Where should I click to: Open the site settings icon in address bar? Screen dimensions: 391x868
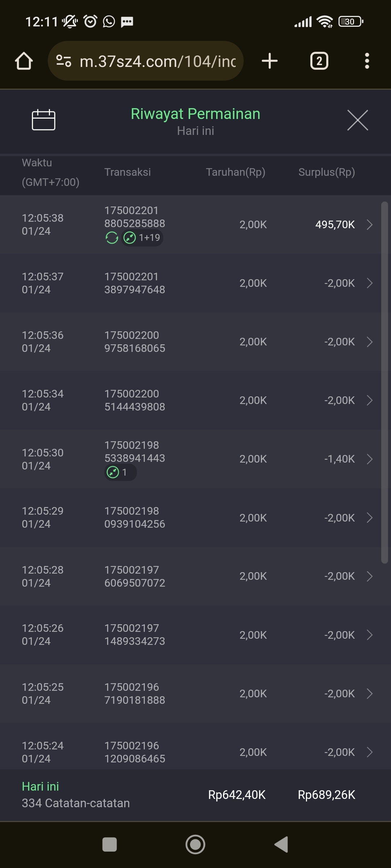point(64,61)
